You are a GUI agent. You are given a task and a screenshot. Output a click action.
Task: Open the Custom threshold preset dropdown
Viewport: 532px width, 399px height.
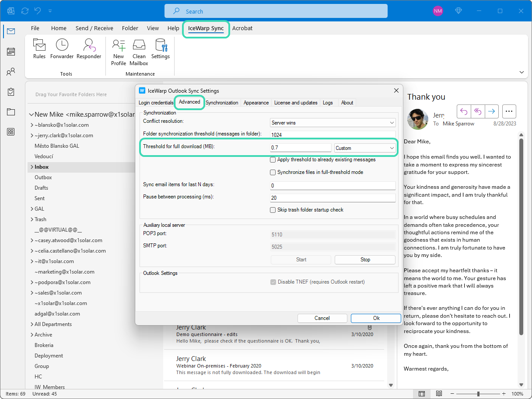(365, 148)
